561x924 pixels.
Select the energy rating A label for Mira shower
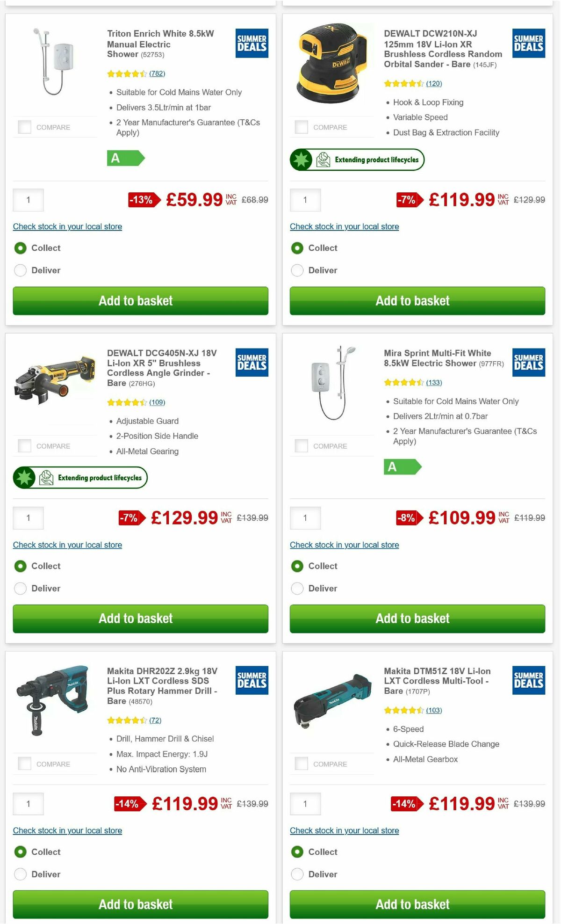click(402, 466)
